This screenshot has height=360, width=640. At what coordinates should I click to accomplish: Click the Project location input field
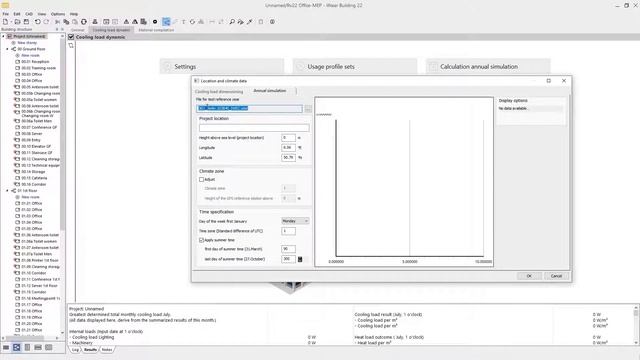[254, 128]
